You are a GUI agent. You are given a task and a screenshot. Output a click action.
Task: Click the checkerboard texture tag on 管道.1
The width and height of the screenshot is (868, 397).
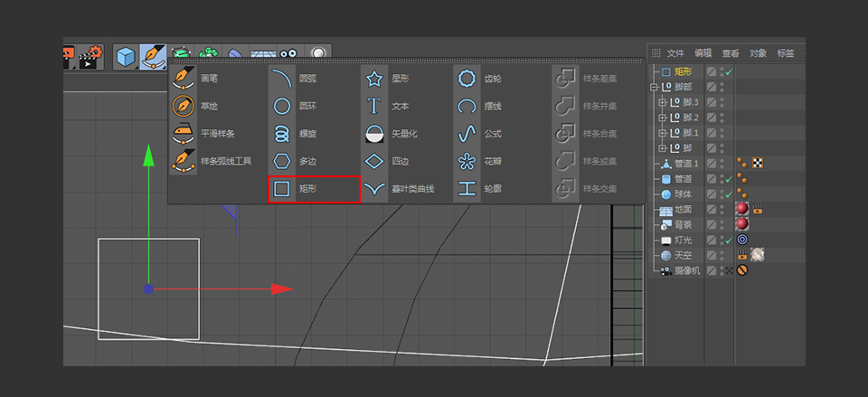click(758, 164)
